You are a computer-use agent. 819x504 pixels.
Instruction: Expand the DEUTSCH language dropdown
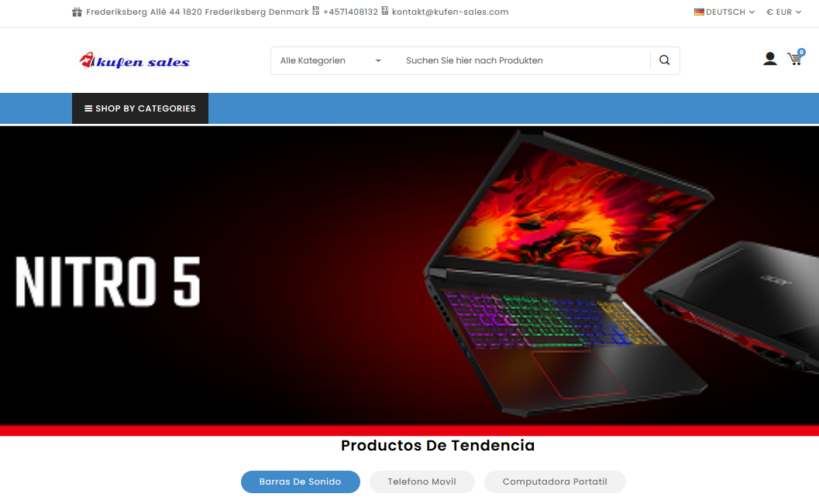(x=724, y=12)
